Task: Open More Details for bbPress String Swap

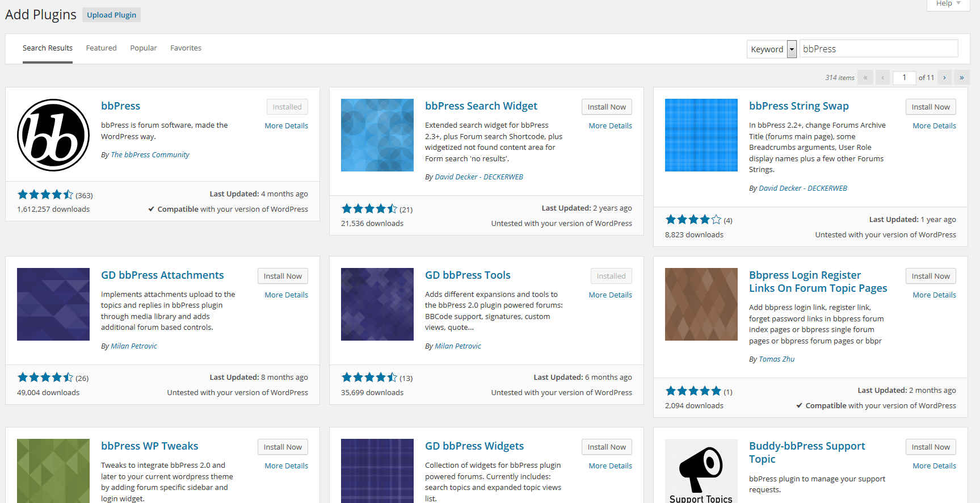Action: coord(934,126)
